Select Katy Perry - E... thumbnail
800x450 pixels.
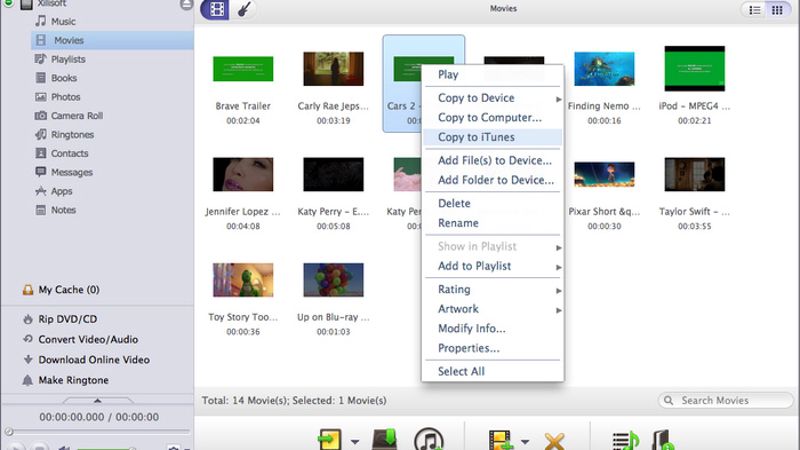coord(333,174)
